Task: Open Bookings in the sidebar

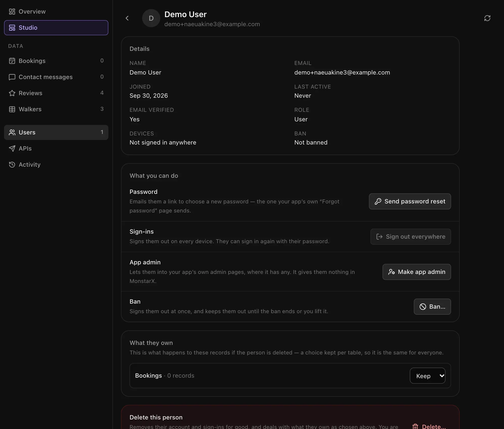Action: pos(56,61)
